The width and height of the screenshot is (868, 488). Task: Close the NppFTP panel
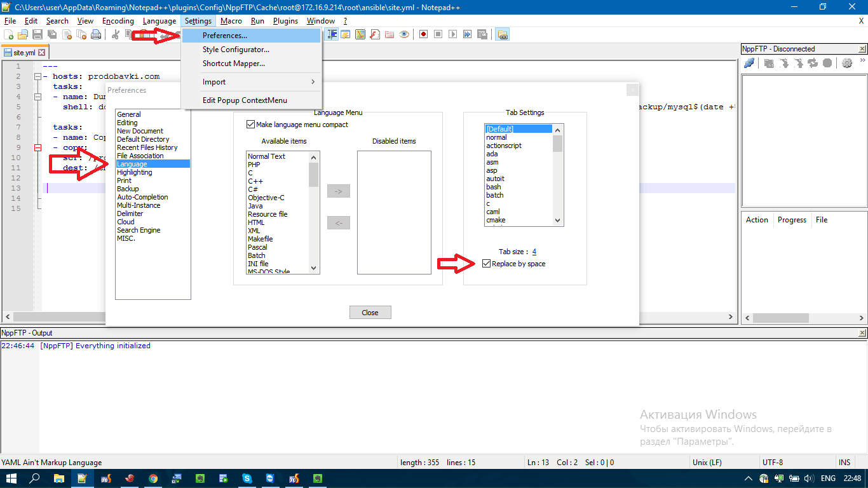click(x=862, y=49)
